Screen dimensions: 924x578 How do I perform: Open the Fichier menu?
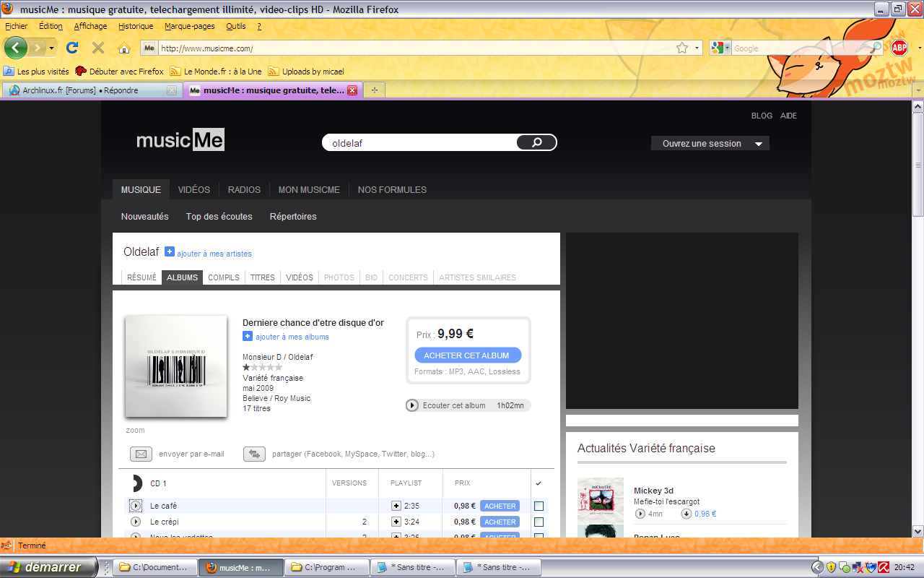16,26
